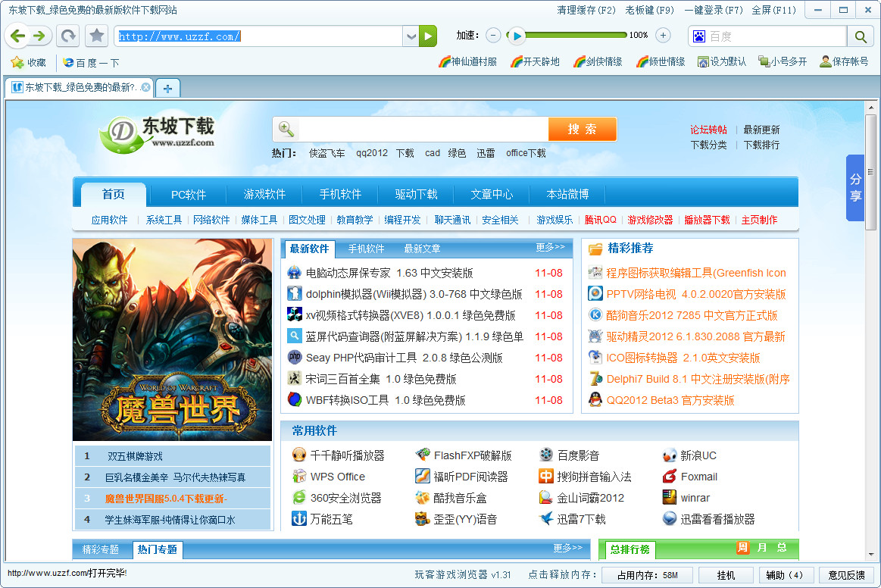Screen dimensions: 881x588
Task: Click 更多>> in the 最新软件 panel
Action: (550, 247)
